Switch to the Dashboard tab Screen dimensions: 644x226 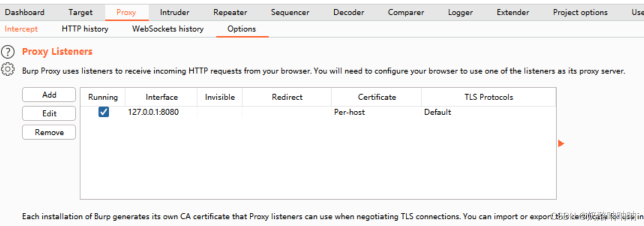coord(24,12)
